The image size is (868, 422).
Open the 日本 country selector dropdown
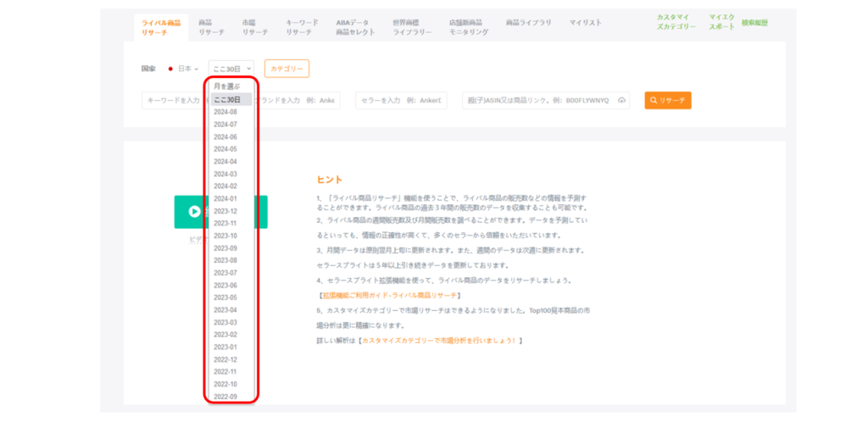tap(184, 69)
